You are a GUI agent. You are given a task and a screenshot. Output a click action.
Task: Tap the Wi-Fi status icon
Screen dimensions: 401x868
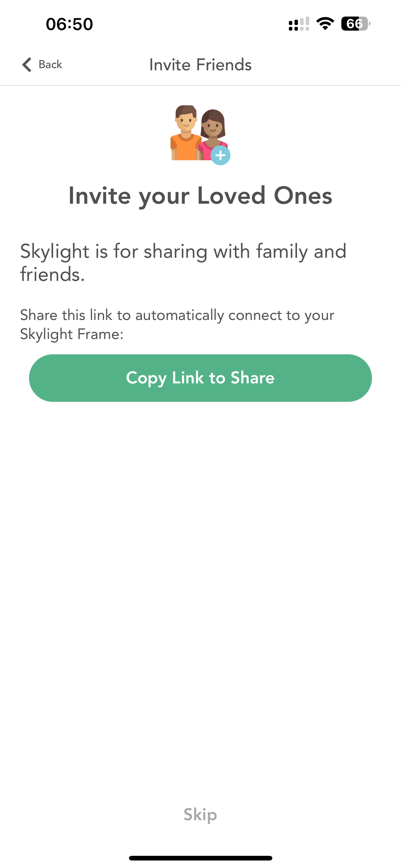325,24
